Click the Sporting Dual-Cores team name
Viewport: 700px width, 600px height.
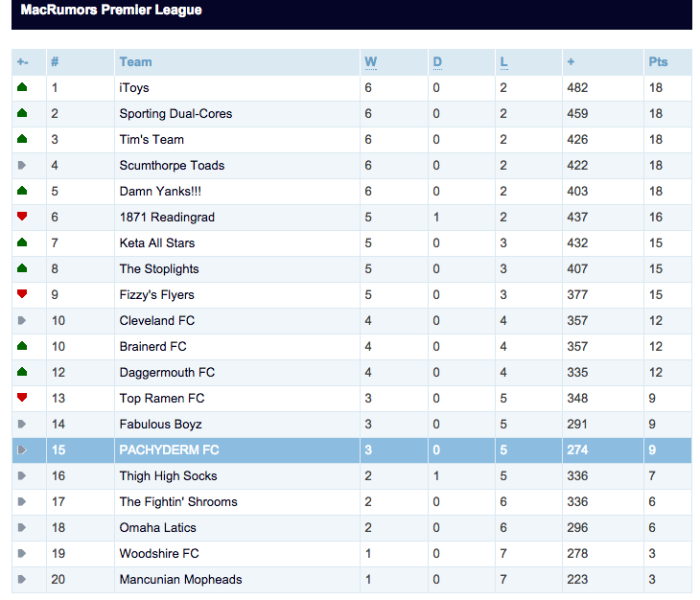(175, 113)
